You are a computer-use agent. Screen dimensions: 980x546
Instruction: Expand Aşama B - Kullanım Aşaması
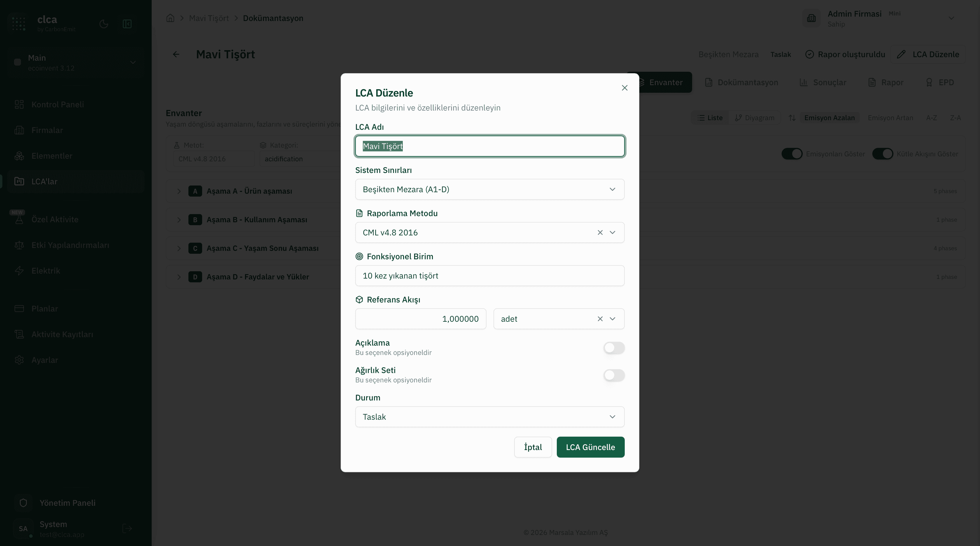coord(179,220)
